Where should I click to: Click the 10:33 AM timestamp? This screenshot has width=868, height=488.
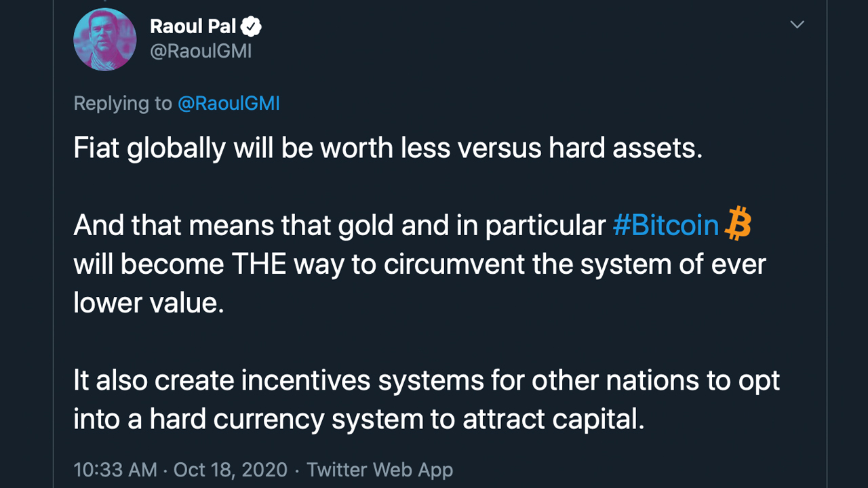point(115,470)
